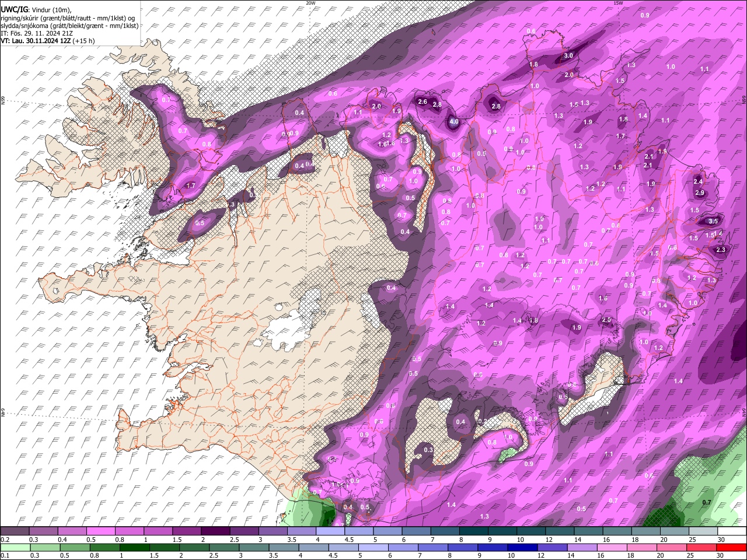Click the dusky plum swatch between 0.2 and 0.3 in upper legend

[15, 531]
